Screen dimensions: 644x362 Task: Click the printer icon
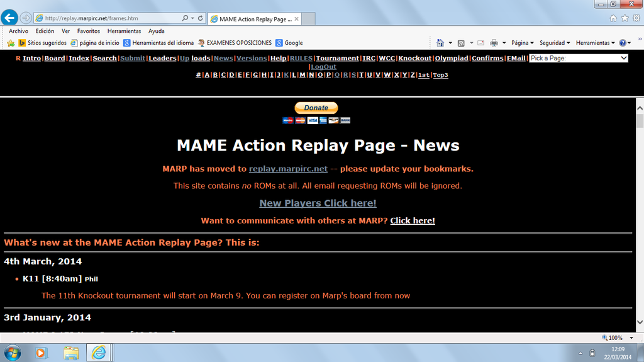click(x=494, y=43)
